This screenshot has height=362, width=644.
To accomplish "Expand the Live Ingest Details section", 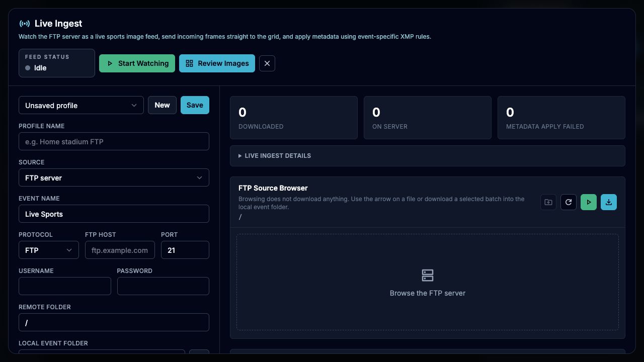I will 428,156.
